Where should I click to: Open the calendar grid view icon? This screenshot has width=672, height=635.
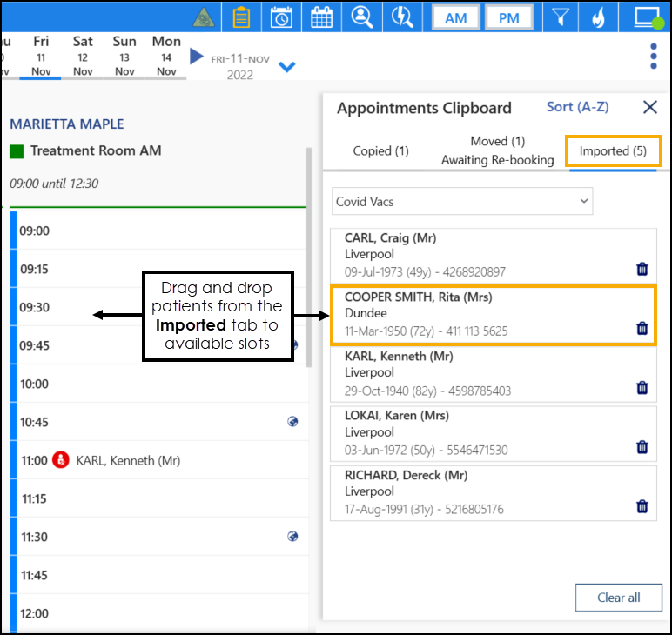321,17
